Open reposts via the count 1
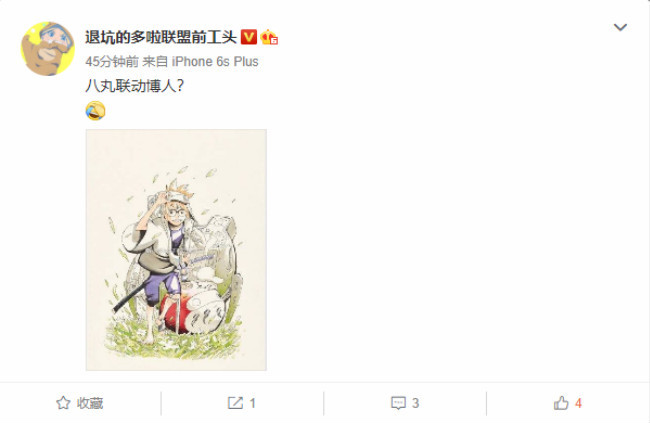 coord(252,403)
